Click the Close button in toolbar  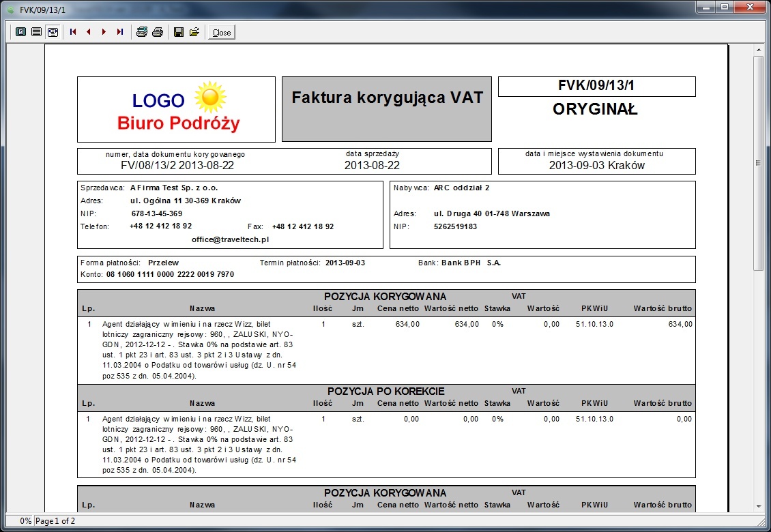coord(222,33)
